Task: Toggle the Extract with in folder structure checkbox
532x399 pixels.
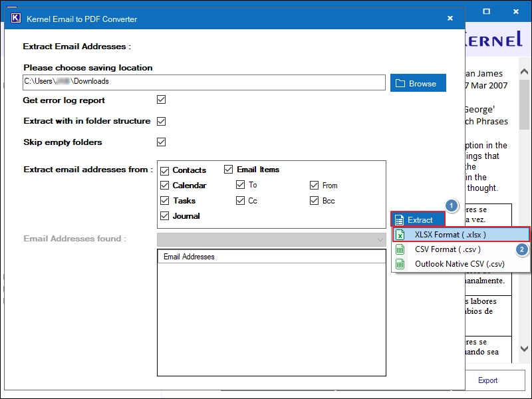Action: click(161, 121)
